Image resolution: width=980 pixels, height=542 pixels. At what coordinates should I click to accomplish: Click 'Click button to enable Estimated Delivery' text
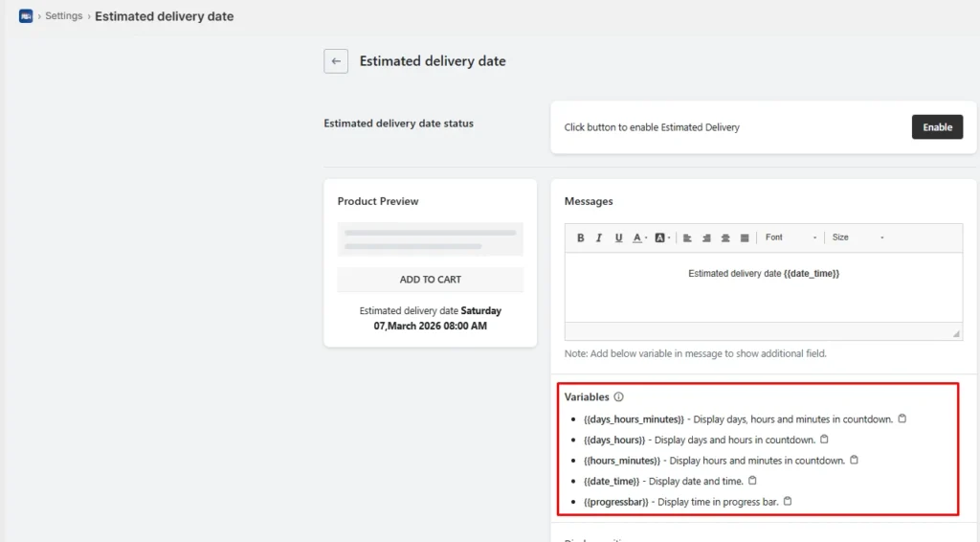(x=652, y=127)
